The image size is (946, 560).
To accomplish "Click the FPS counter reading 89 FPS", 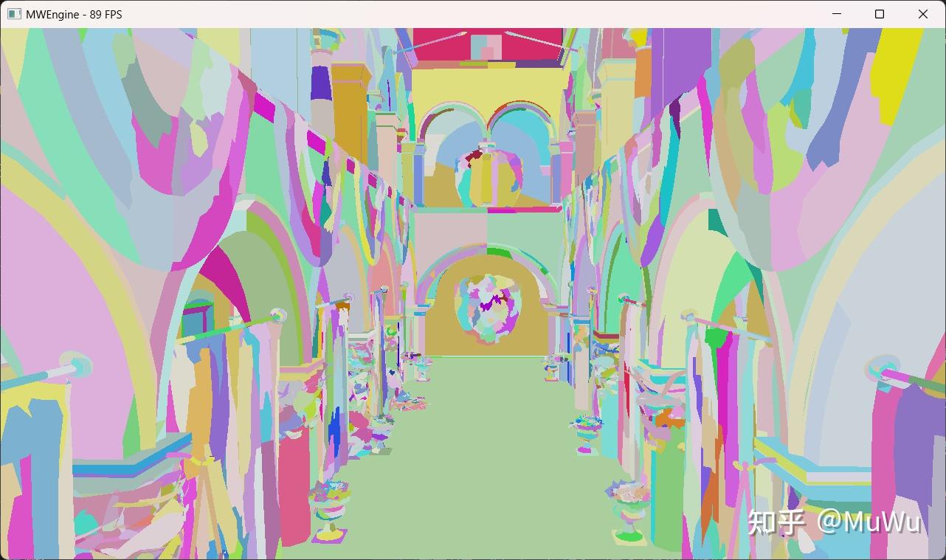I will pos(103,13).
